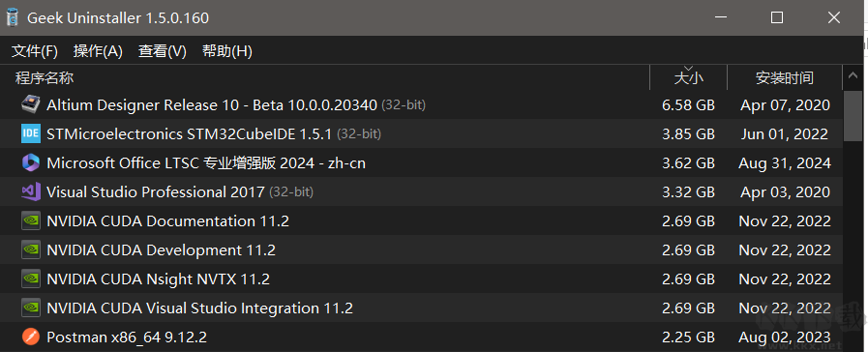The width and height of the screenshot is (868, 352).
Task: Click the Altium Designer program icon
Action: coord(30,104)
